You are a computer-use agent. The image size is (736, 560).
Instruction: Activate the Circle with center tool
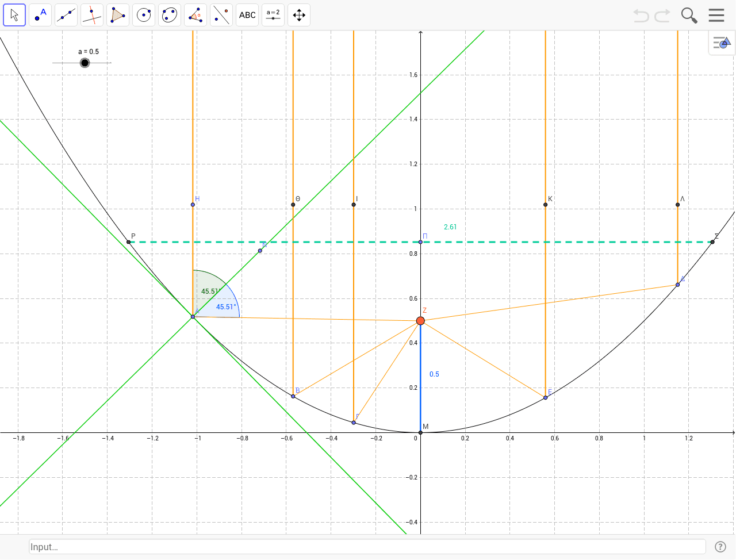[x=144, y=15]
